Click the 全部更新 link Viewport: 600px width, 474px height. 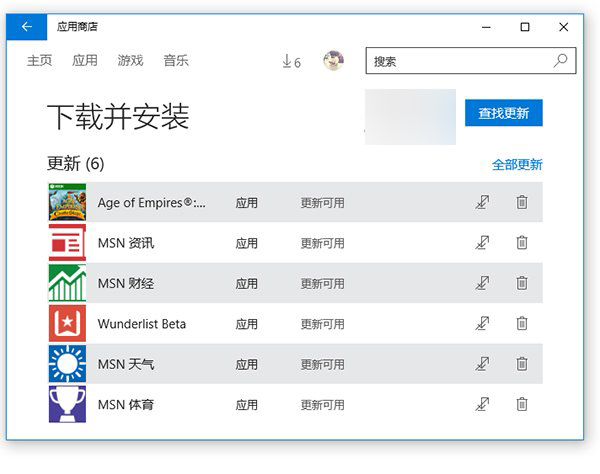coord(517,165)
